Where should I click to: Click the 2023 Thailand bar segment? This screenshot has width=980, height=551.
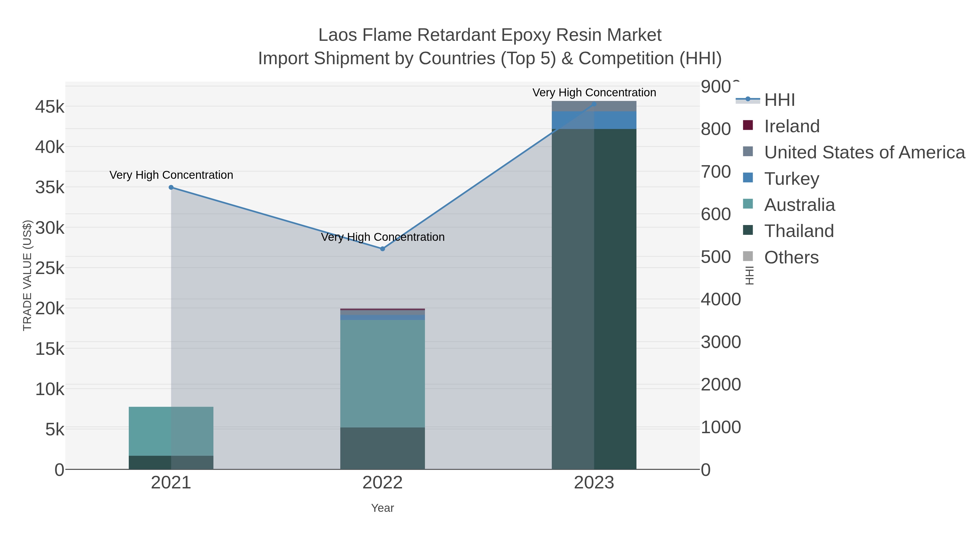coord(594,299)
